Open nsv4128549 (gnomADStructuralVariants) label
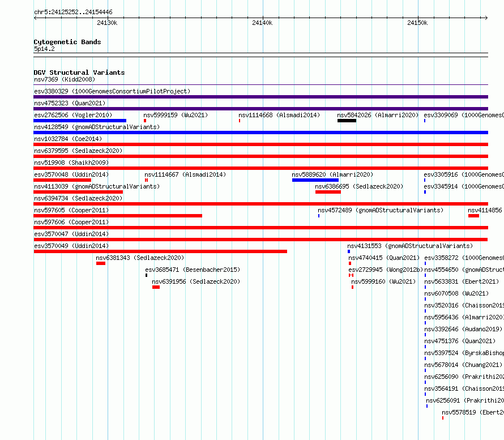This screenshot has width=504, height=440. tap(97, 127)
